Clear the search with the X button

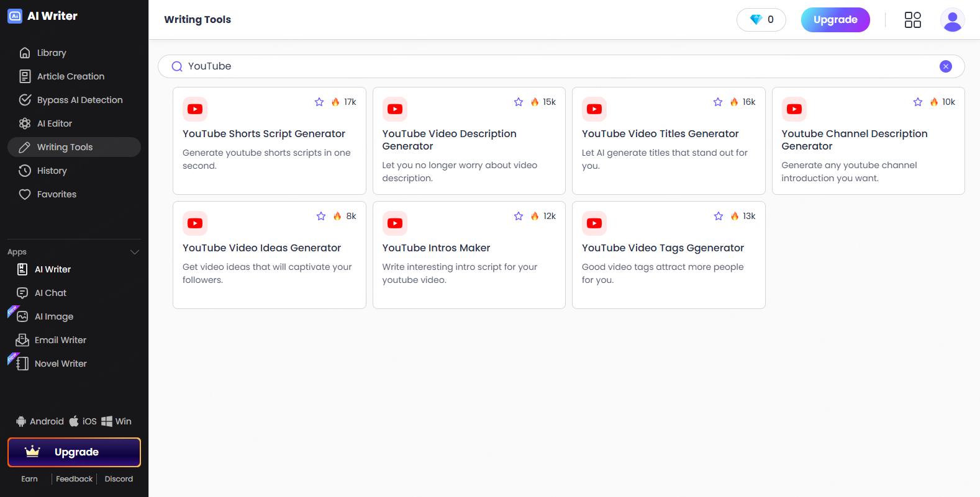[x=946, y=66]
